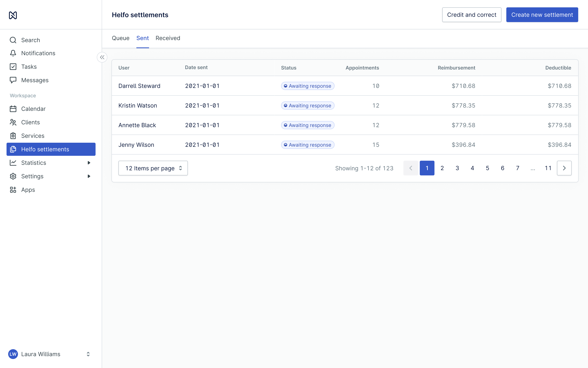This screenshot has height=368, width=588.
Task: Expand the Settings submenu arrow
Action: tap(89, 176)
